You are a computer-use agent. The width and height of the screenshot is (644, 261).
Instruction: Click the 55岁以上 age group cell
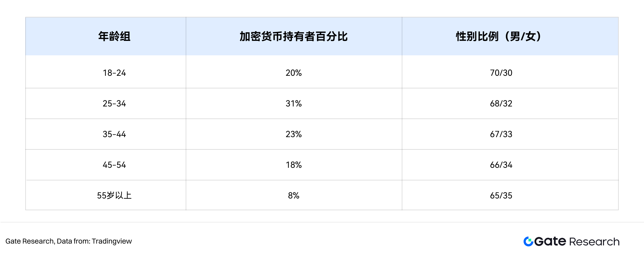click(x=114, y=195)
